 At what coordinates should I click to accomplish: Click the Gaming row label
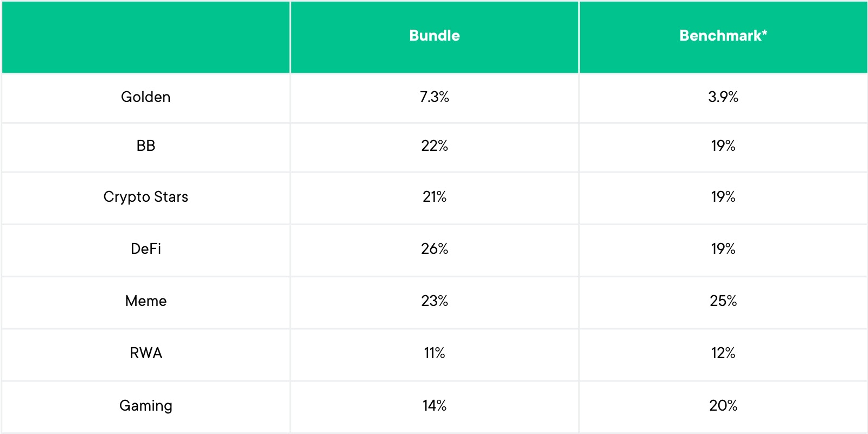[x=146, y=406]
